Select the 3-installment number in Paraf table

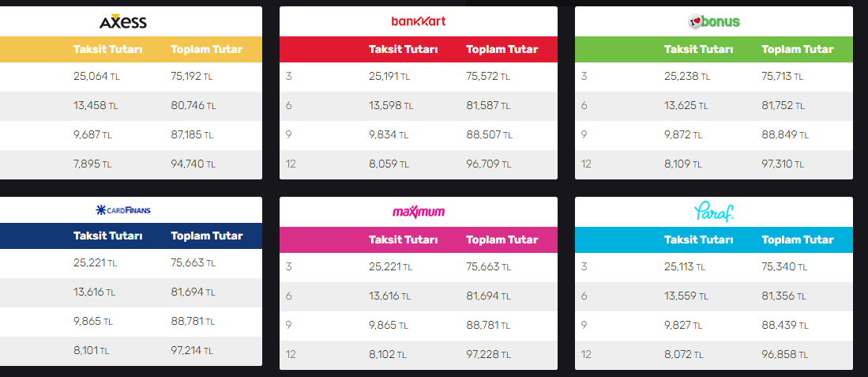(584, 267)
